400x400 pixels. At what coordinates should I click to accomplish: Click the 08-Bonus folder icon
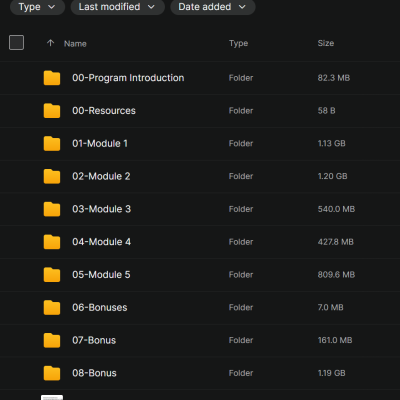[x=52, y=373]
